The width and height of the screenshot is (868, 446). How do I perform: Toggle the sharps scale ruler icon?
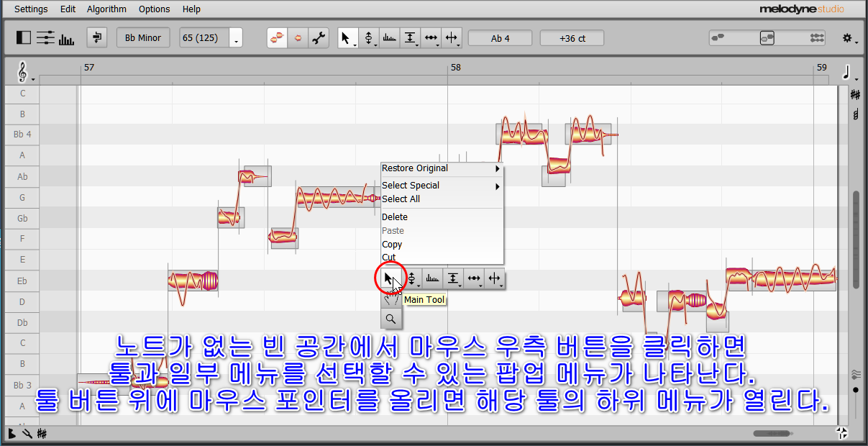point(856,94)
